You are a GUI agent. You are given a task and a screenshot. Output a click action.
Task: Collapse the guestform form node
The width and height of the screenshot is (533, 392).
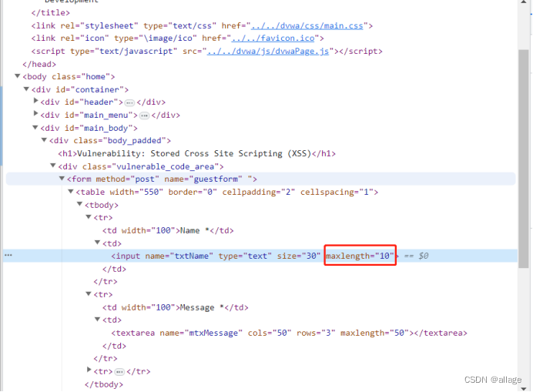62,179
